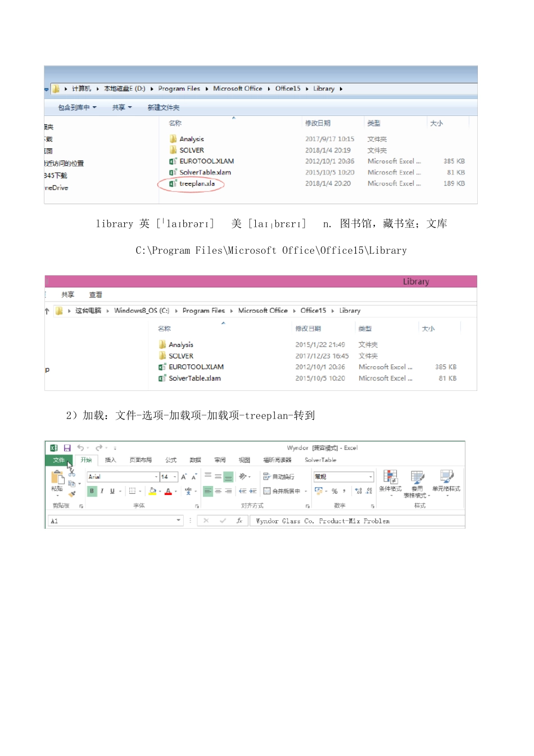Click the Format Painter brush icon
This screenshot has height=756, width=534.
pos(72,493)
